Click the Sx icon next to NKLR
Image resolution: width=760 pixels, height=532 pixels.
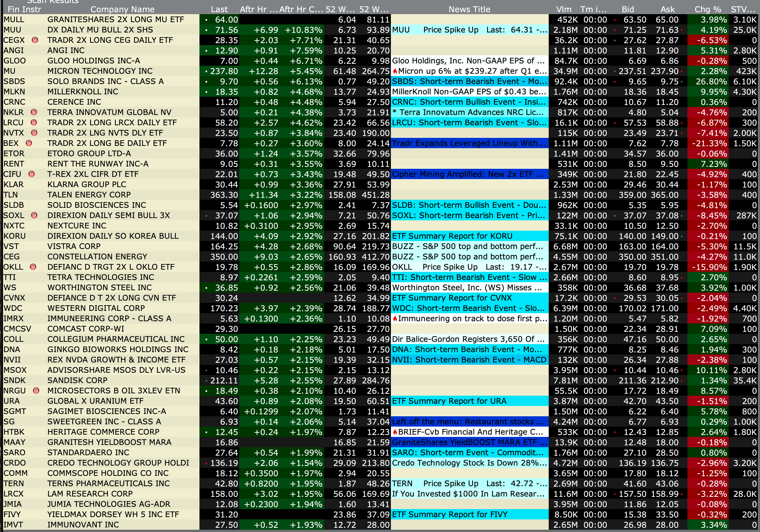pyautogui.click(x=34, y=112)
